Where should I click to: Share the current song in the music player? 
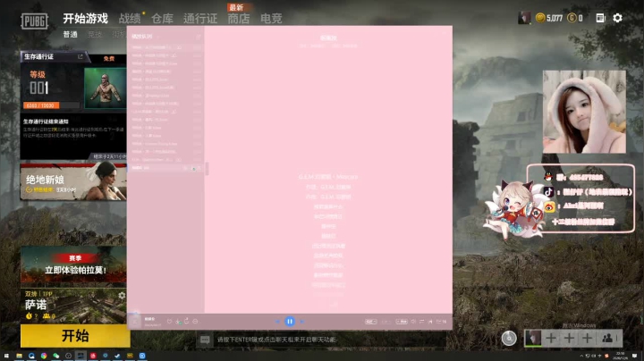186,321
